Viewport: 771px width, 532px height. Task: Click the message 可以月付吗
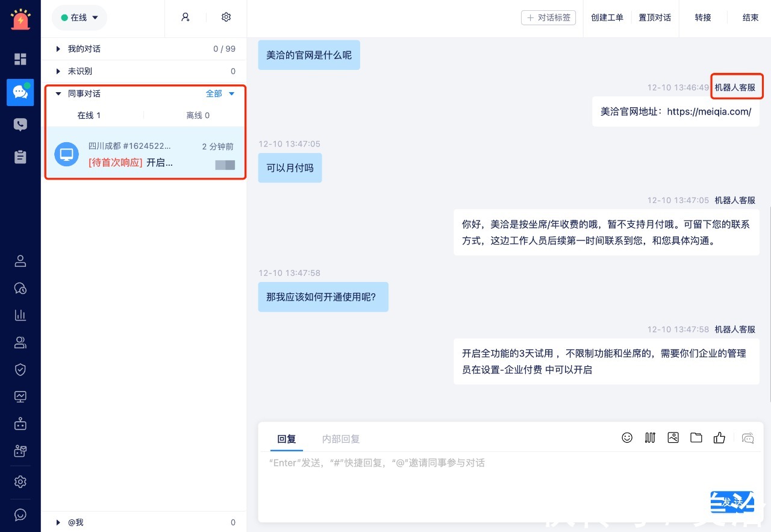pyautogui.click(x=290, y=167)
